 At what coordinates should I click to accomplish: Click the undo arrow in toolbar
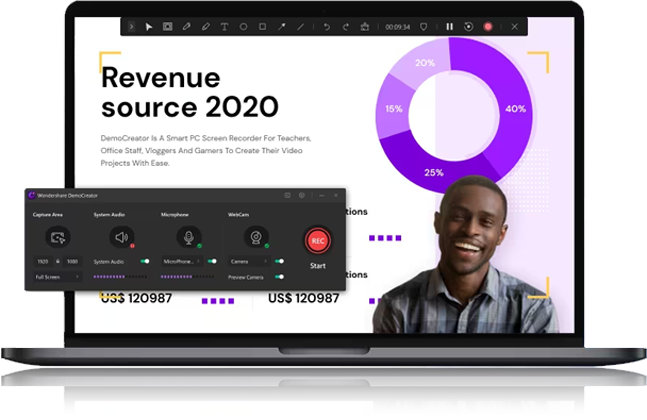(x=326, y=26)
